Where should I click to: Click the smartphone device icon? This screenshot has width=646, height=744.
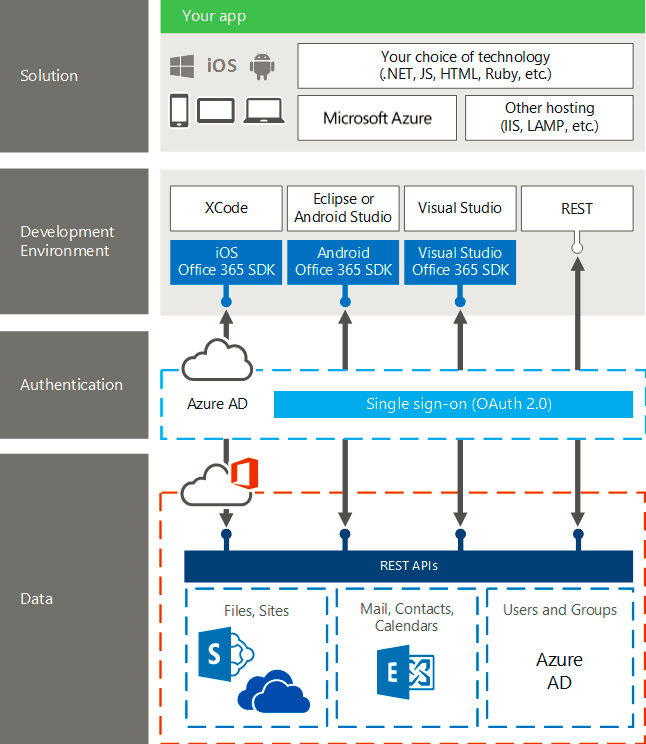pyautogui.click(x=179, y=111)
